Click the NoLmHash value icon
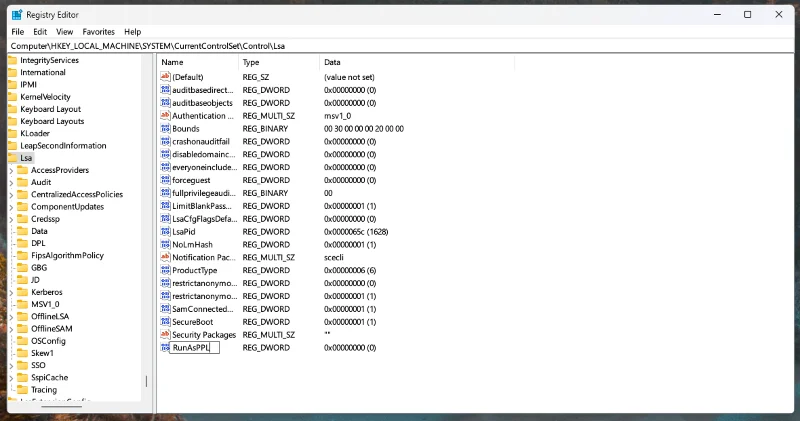Screen dimensions: 800x421 165,245
